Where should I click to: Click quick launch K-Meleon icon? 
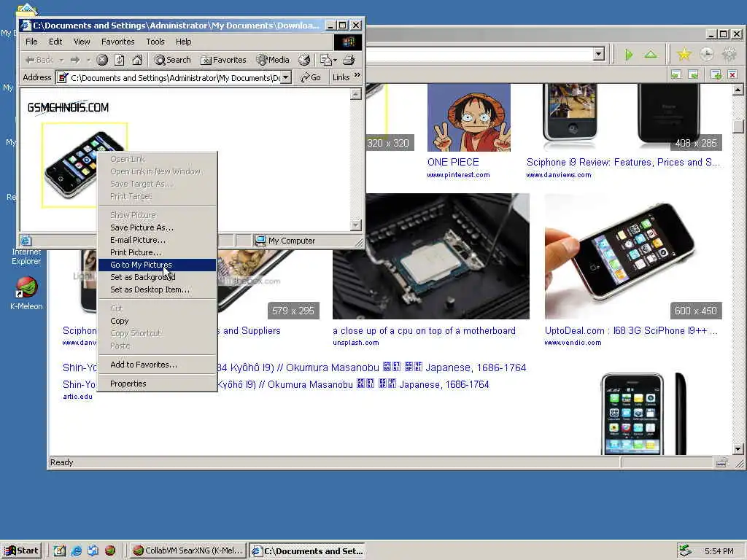[110, 551]
